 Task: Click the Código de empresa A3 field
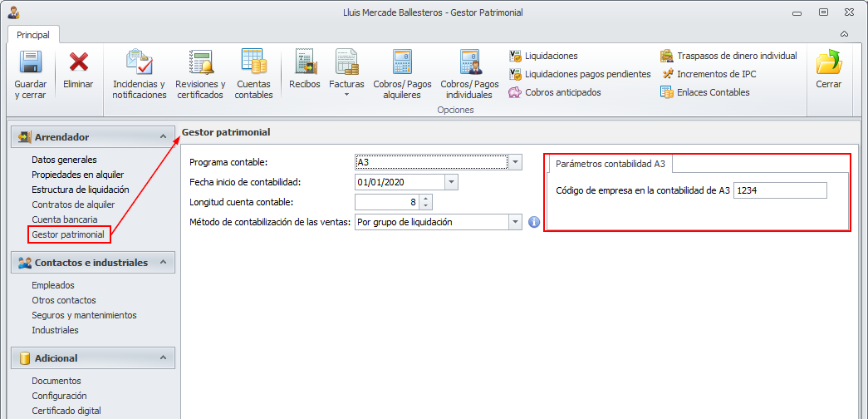(780, 190)
